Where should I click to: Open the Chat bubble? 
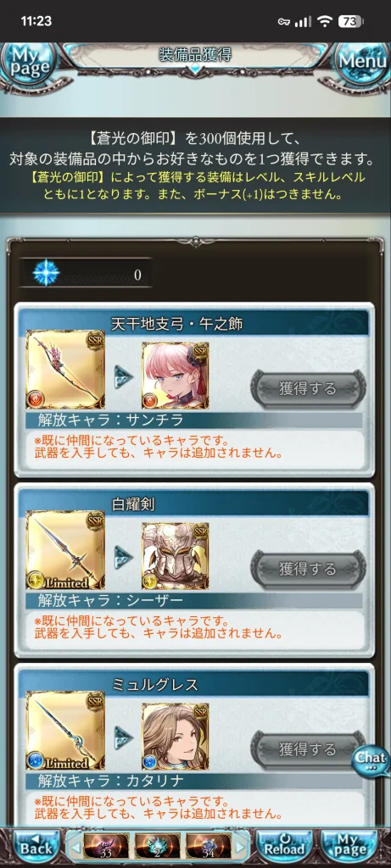click(x=371, y=759)
